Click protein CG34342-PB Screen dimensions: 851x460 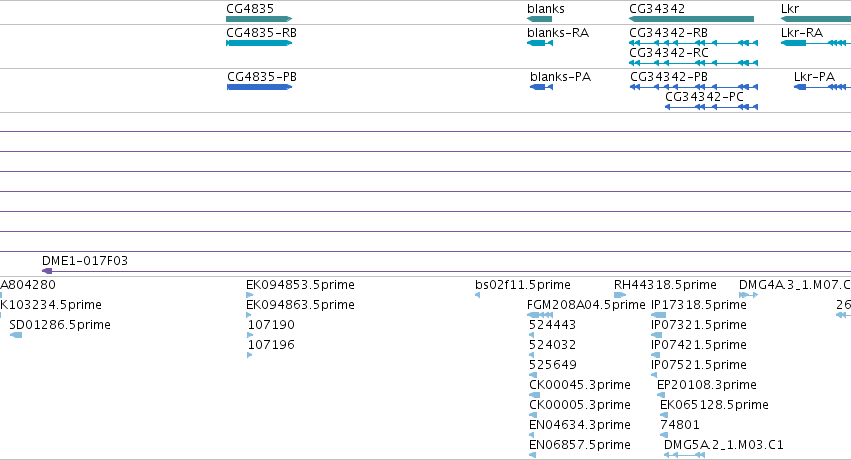[x=694, y=87]
